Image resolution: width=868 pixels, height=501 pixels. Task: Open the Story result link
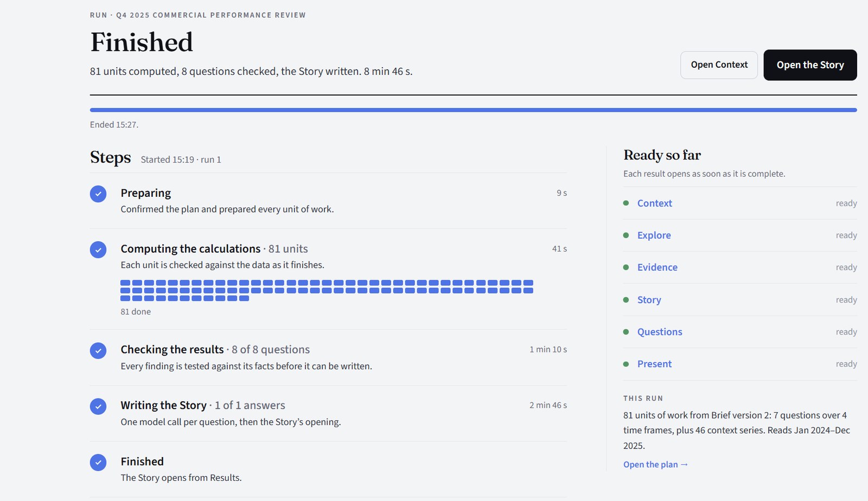(649, 300)
